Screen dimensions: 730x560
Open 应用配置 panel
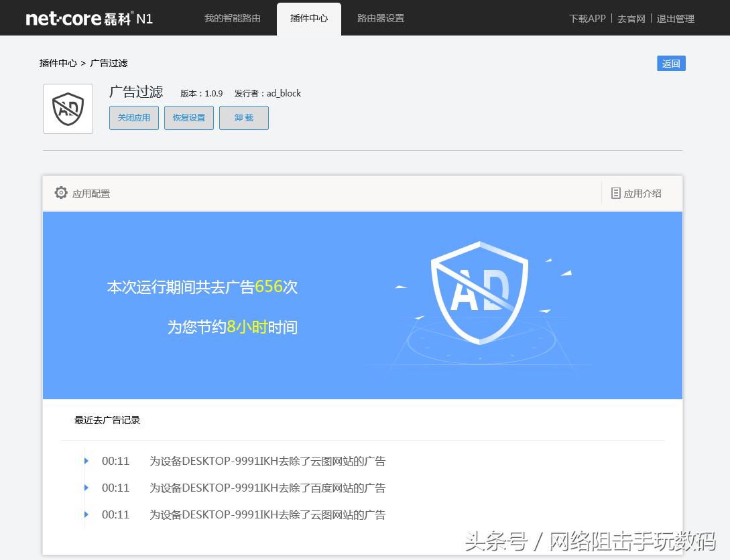pos(91,193)
